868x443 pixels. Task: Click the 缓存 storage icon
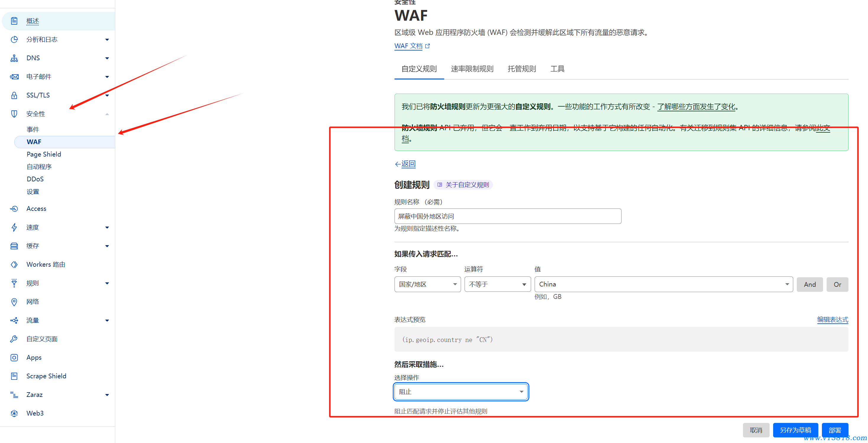pyautogui.click(x=14, y=246)
